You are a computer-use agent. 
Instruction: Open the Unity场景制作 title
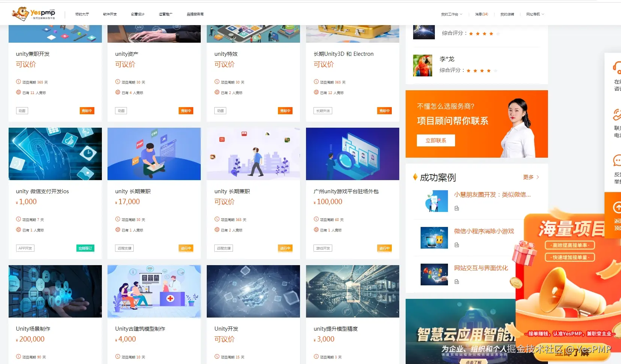33,329
